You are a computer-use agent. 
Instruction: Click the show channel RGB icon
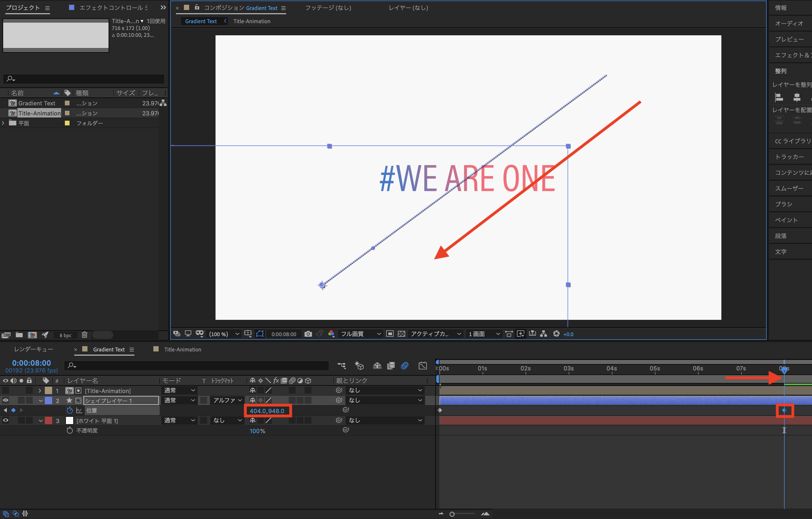pyautogui.click(x=331, y=334)
